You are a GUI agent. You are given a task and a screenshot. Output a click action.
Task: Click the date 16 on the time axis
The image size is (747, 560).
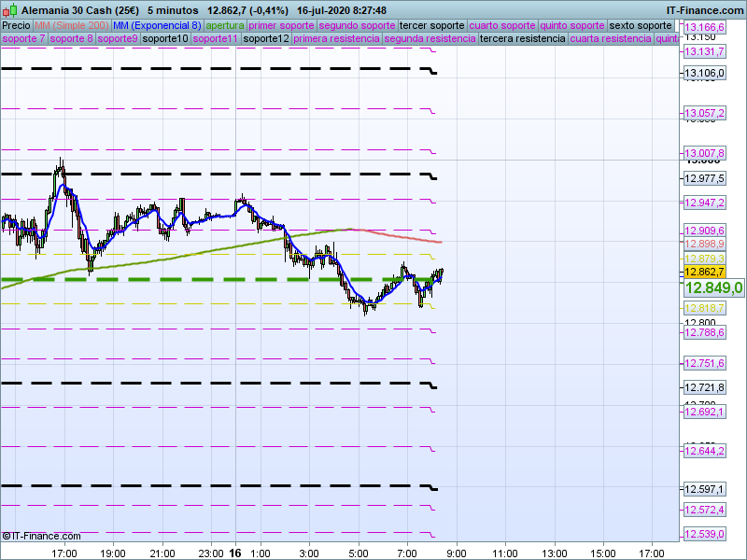(x=235, y=552)
